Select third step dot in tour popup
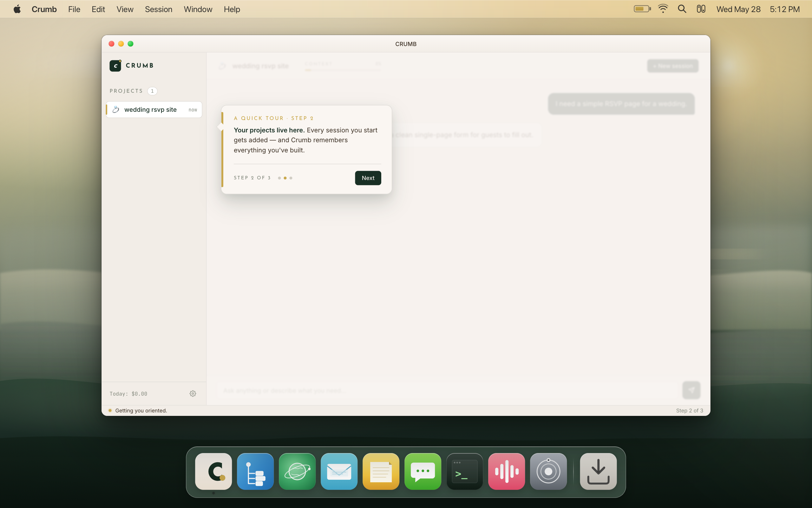Image resolution: width=812 pixels, height=508 pixels. pos(291,178)
